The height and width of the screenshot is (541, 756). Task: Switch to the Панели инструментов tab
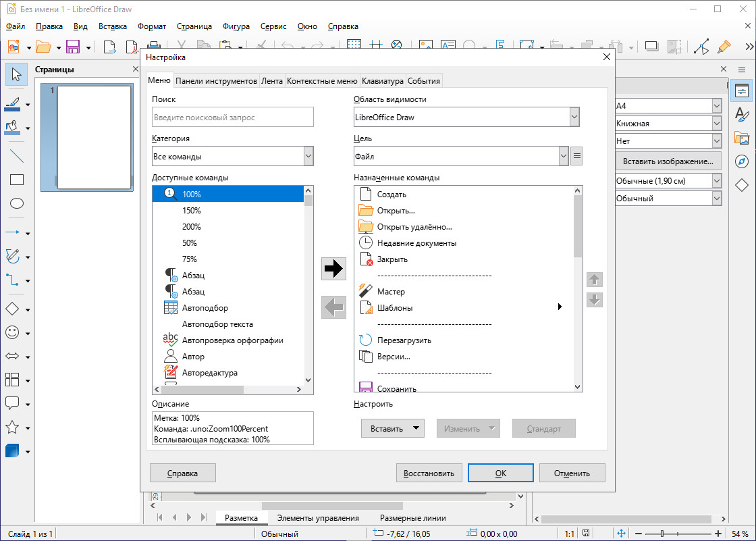point(216,81)
